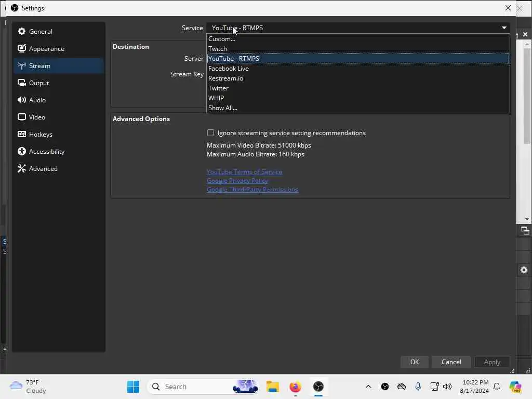
Task: Click the volume tray icon
Action: click(x=447, y=387)
